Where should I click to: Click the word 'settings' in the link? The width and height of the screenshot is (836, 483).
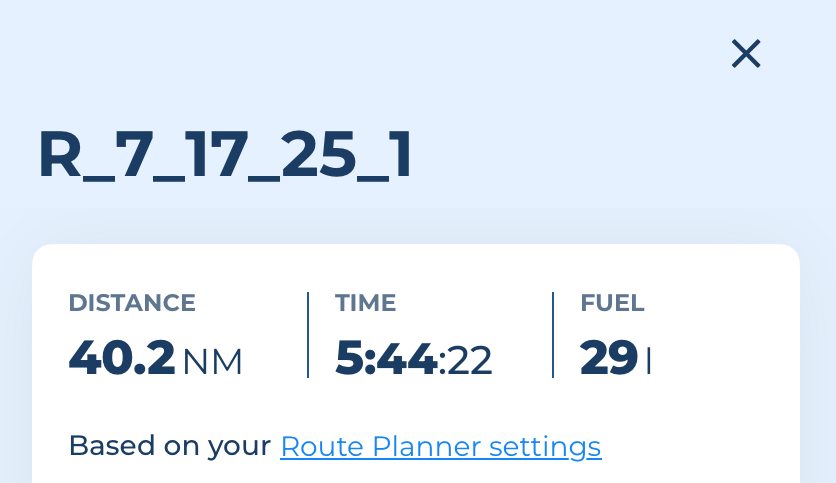(545, 447)
